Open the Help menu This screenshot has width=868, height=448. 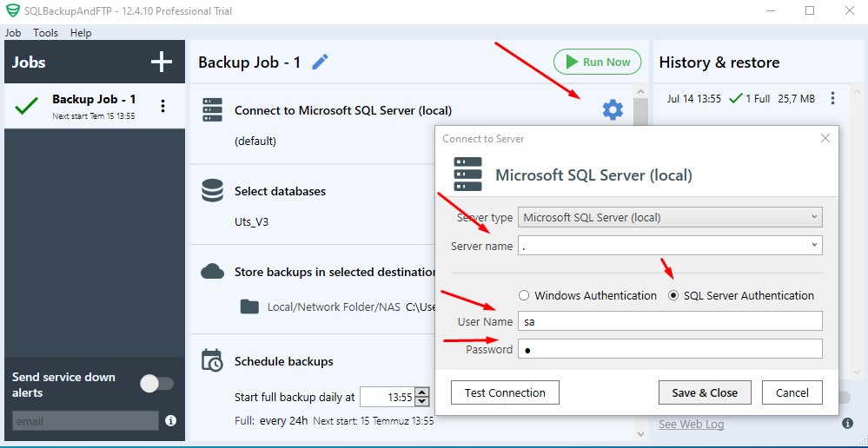point(81,33)
